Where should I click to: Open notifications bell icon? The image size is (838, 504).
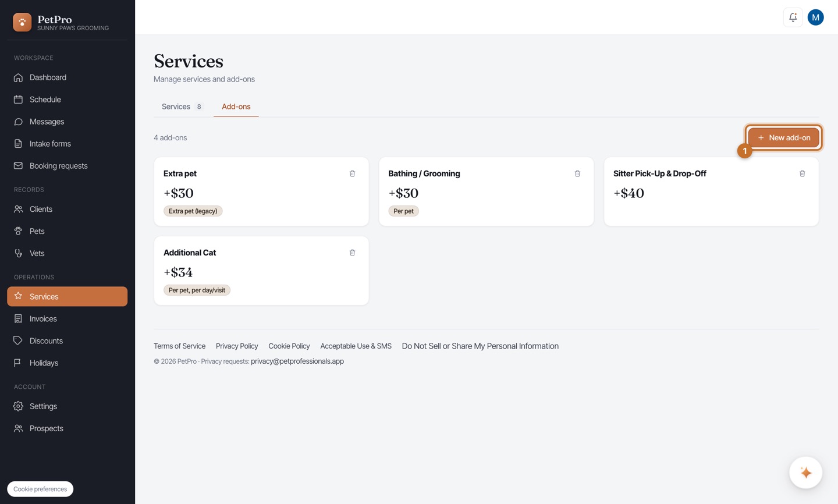pyautogui.click(x=793, y=17)
